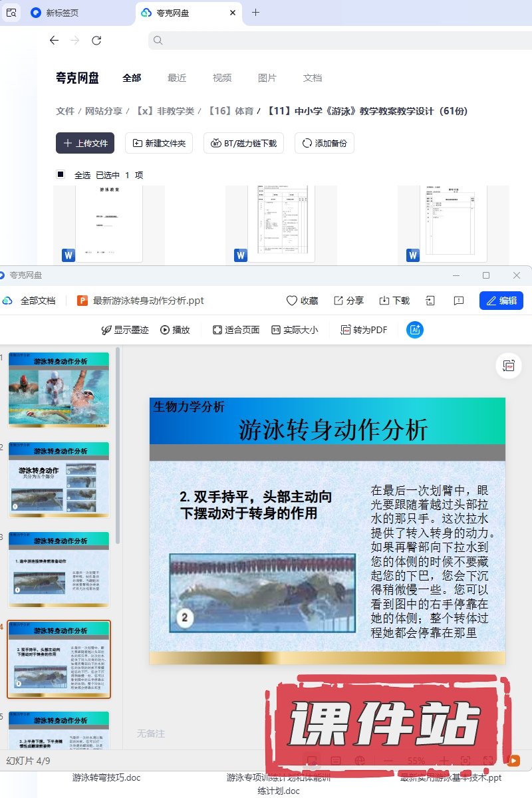This screenshot has height=798, width=532.
Task: Switch to the 图片 tab
Action: pos(267,78)
